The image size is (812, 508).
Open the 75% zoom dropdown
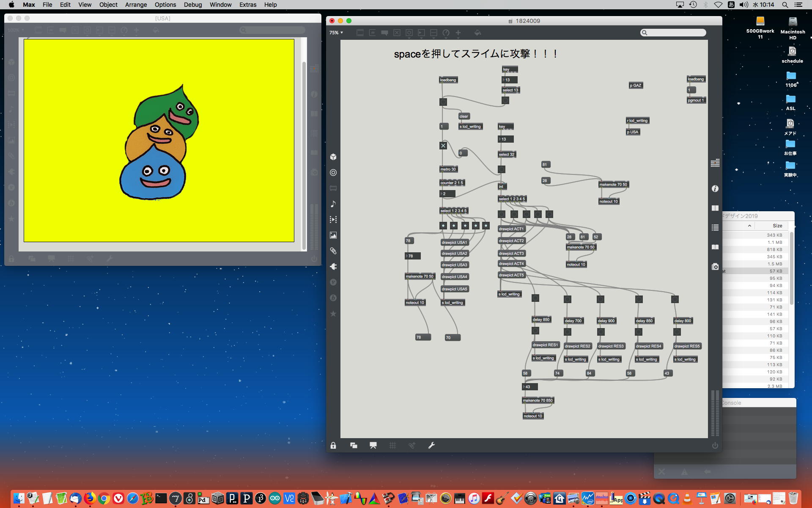tap(336, 33)
